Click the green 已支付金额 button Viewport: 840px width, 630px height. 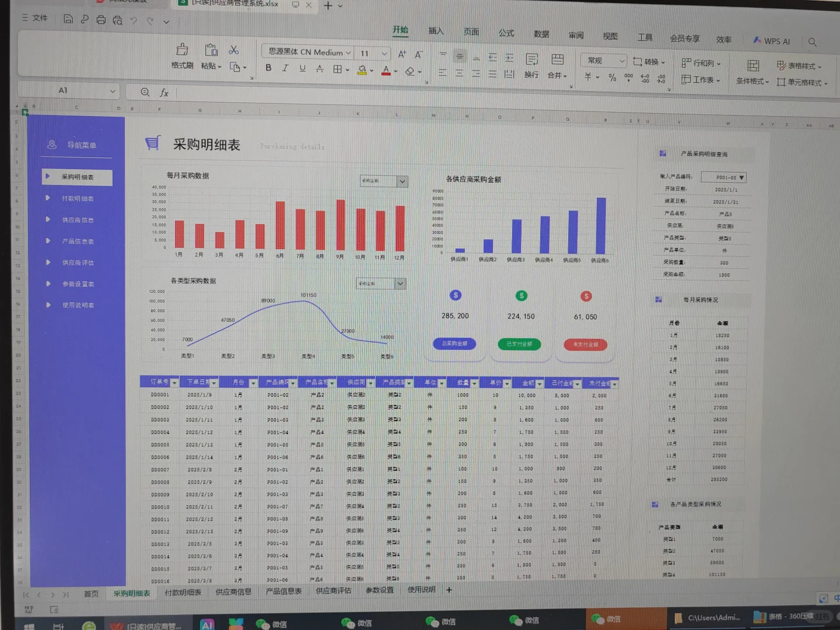[x=519, y=344]
